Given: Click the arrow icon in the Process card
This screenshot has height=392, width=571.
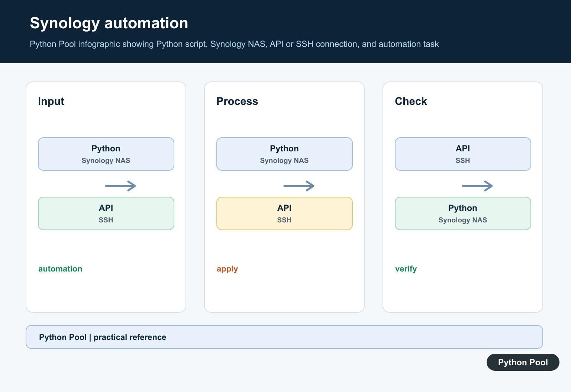Looking at the screenshot, I should (299, 186).
